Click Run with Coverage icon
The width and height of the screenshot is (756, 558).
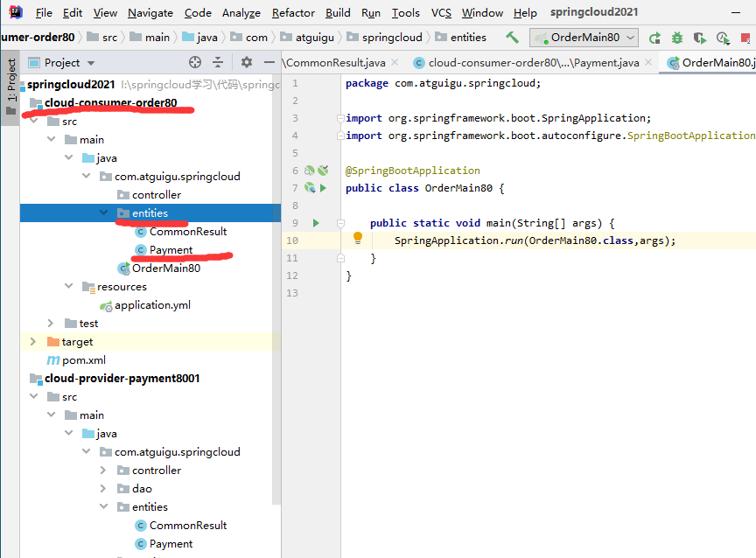(x=700, y=38)
